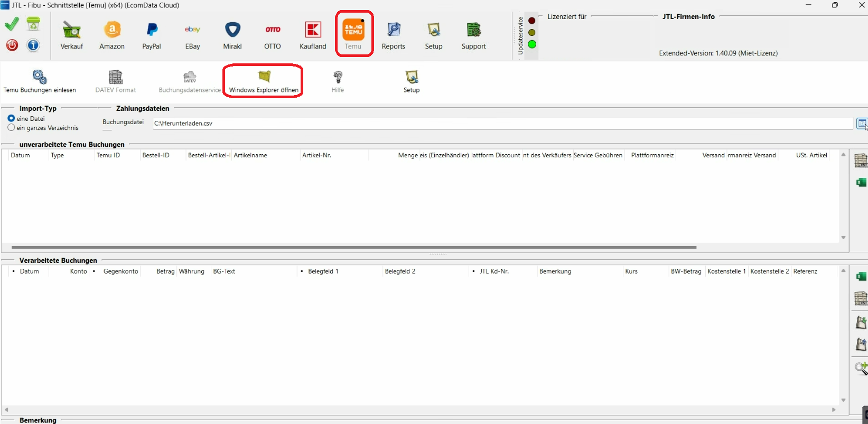This screenshot has width=868, height=424.
Task: Click the Gegenkonto column header
Action: coord(120,271)
